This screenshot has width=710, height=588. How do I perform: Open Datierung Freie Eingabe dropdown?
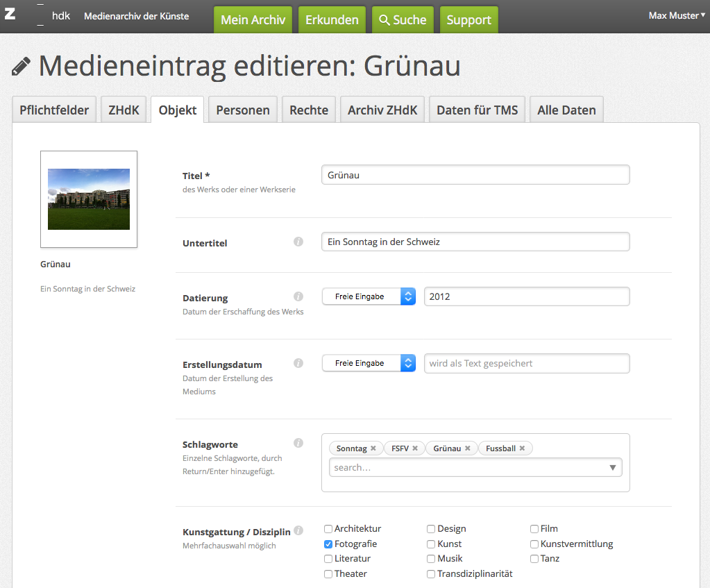369,296
